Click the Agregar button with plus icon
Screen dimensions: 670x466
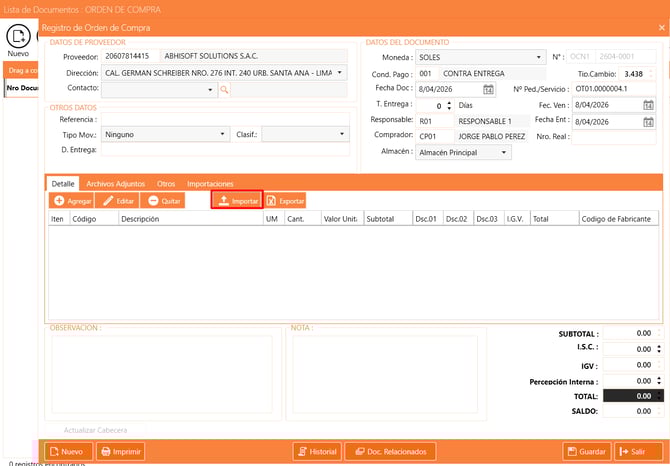[71, 201]
